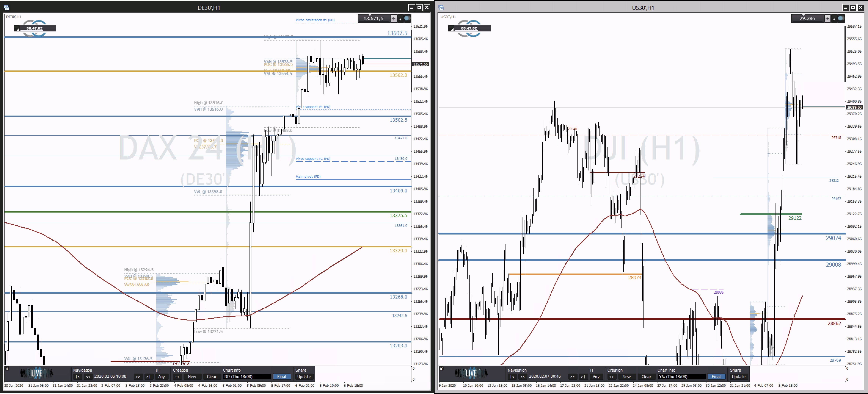The image size is (868, 394).
Task: Click crosshair icon beside 29.386 price box
Action: (x=828, y=19)
